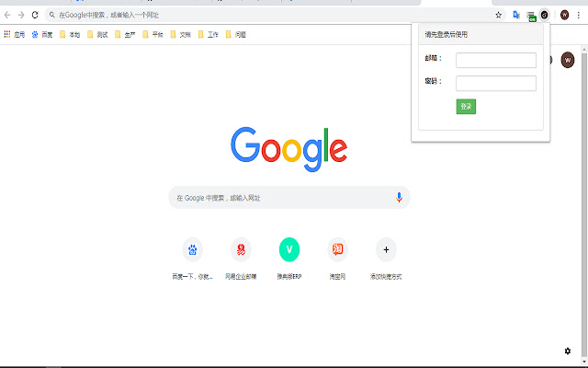Click the green 登录 login button
The height and width of the screenshot is (368, 588).
pyautogui.click(x=466, y=107)
